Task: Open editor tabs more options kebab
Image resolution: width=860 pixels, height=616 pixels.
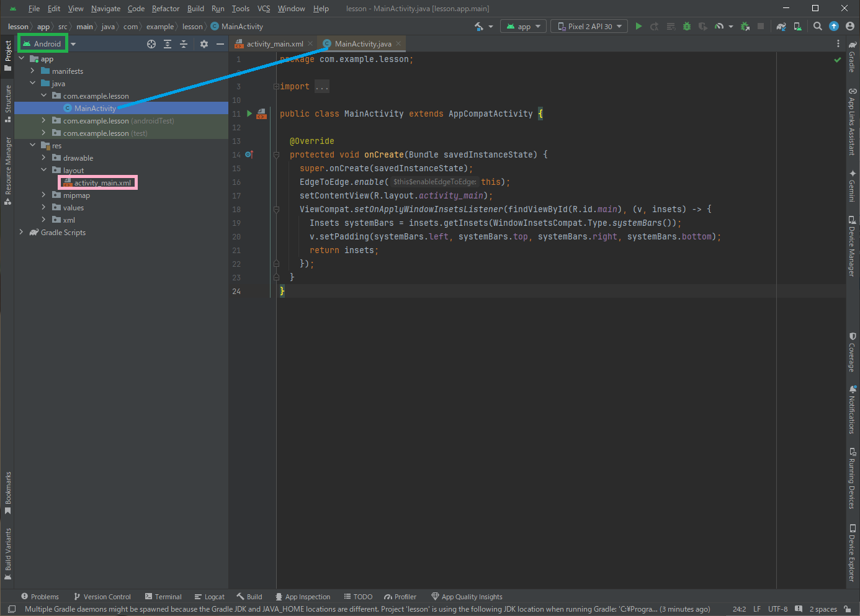Action: (x=838, y=44)
